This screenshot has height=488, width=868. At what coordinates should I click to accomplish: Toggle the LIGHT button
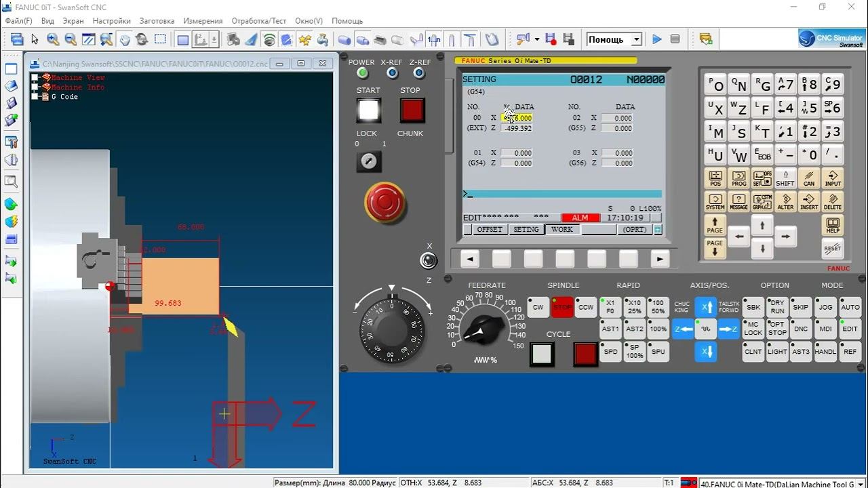pyautogui.click(x=777, y=352)
